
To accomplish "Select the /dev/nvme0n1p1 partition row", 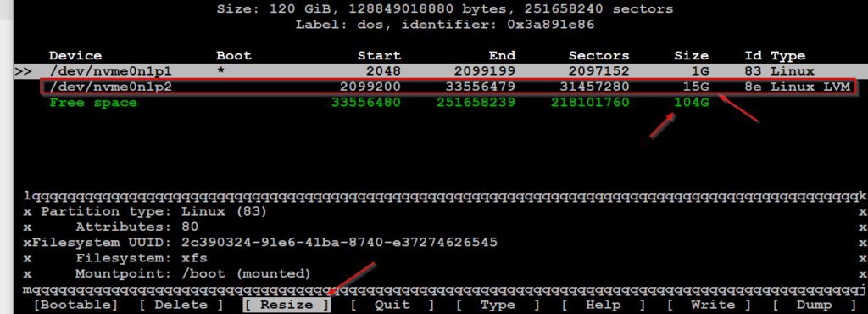I will click(441, 71).
